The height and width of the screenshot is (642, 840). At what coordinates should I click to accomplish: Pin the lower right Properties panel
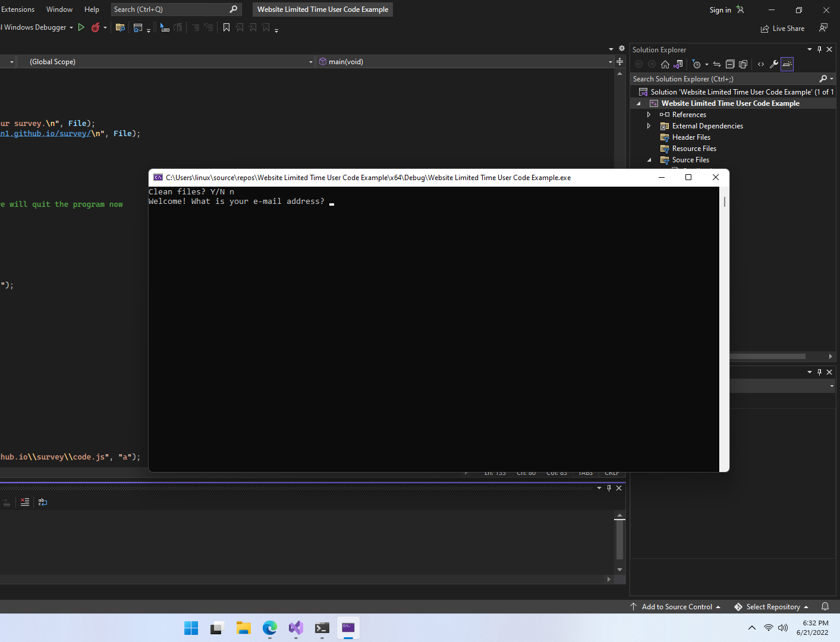click(x=819, y=372)
